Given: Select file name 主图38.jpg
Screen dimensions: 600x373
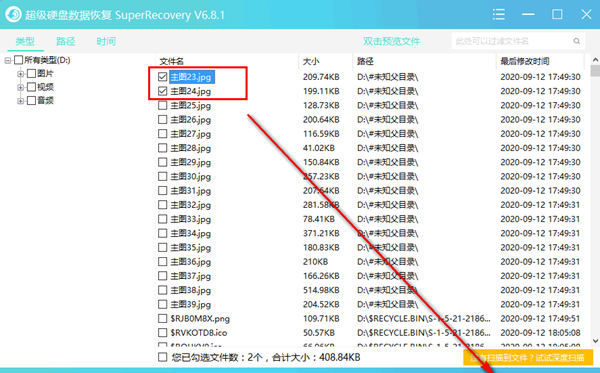Looking at the screenshot, I should (191, 290).
